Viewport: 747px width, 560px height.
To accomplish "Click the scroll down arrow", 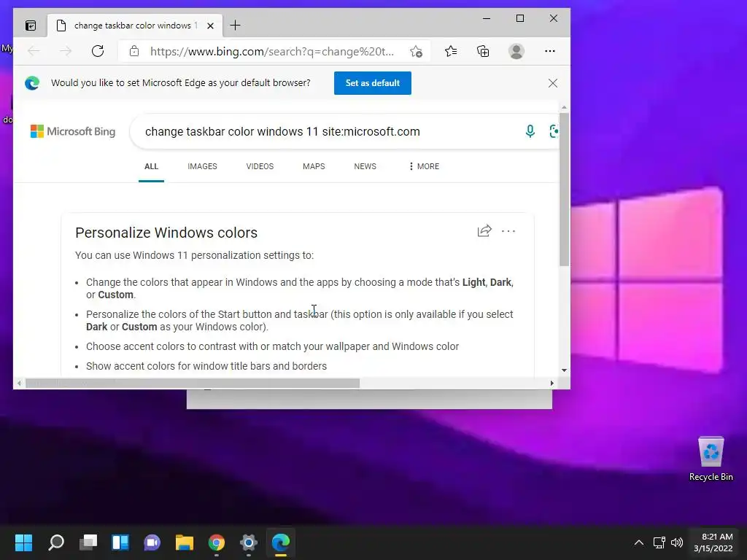I will [564, 370].
